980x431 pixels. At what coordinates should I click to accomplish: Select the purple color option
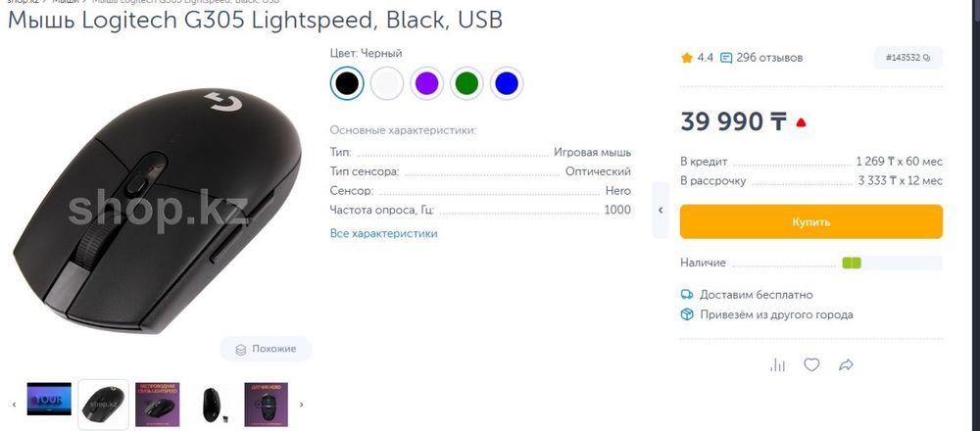[426, 83]
